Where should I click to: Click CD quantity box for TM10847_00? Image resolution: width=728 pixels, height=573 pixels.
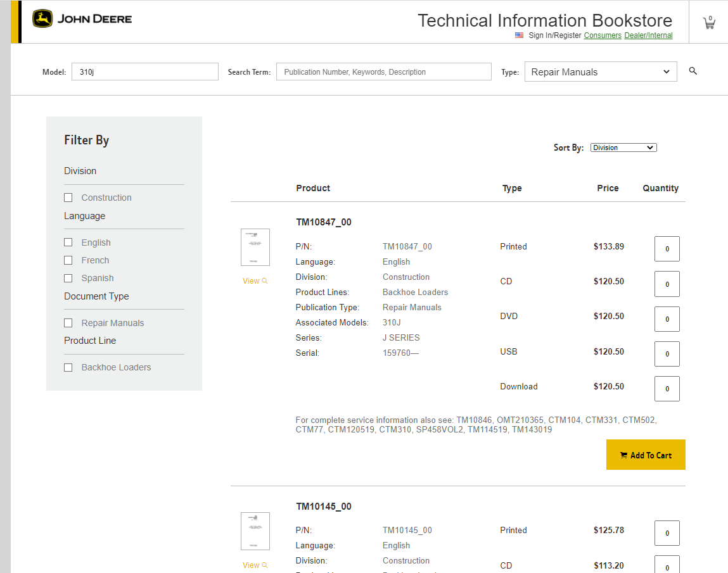coord(667,284)
